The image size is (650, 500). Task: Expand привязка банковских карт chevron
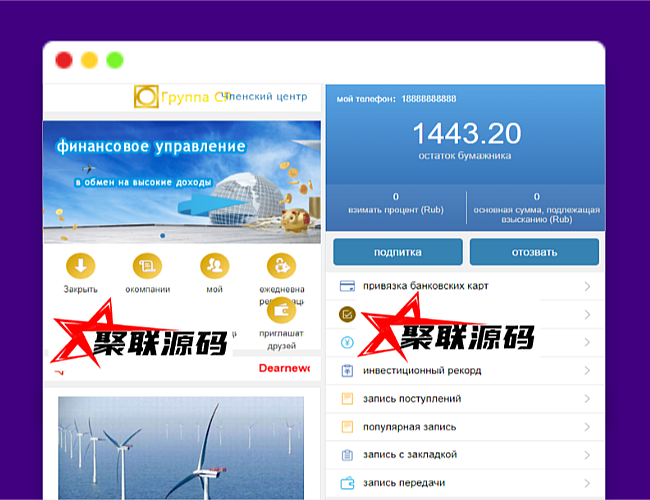587,287
